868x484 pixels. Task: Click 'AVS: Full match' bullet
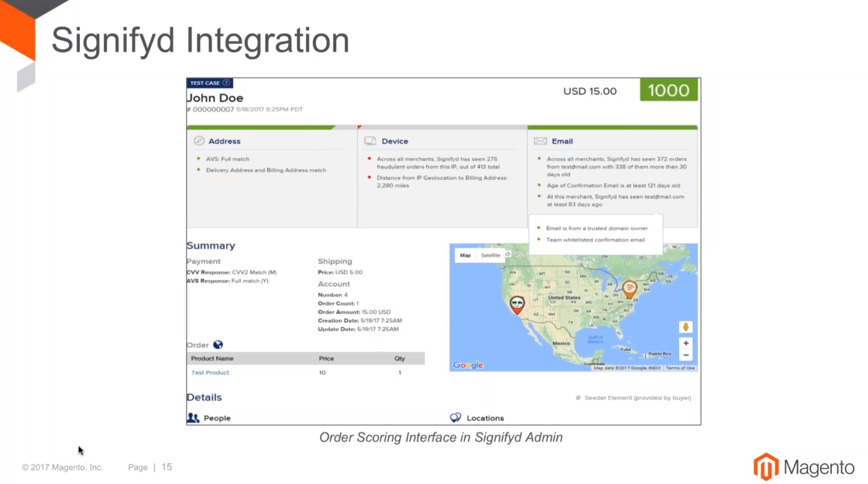click(227, 159)
